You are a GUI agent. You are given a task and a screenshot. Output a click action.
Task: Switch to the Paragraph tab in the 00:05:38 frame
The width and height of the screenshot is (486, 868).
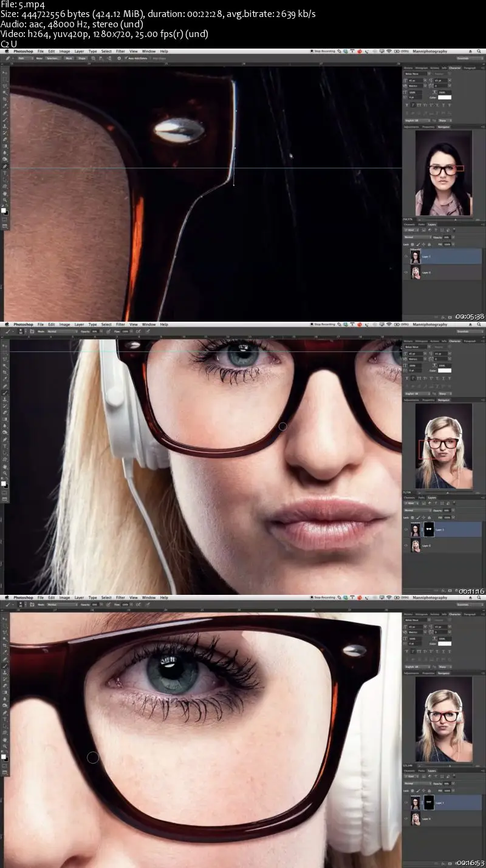(470, 68)
